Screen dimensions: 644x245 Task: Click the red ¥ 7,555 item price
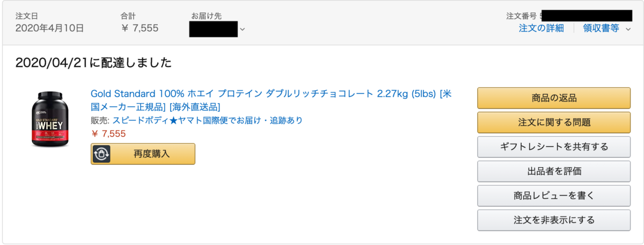108,134
